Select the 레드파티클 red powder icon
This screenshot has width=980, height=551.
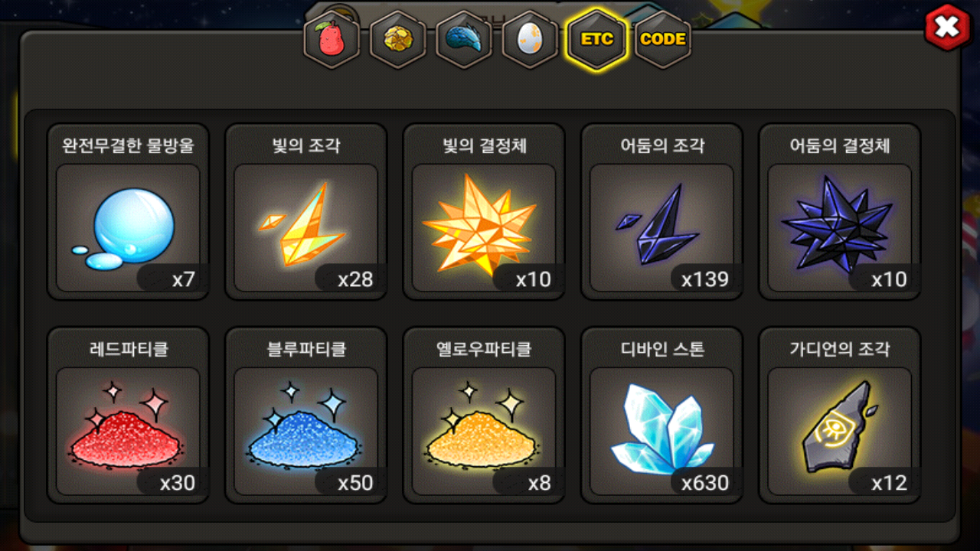tap(128, 432)
